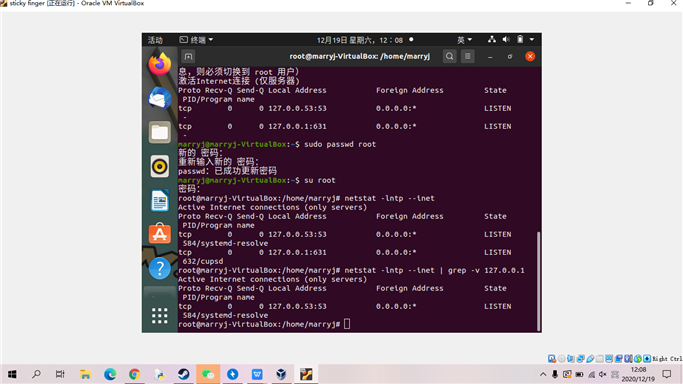Launch Thunderbird mail from the dock
Screen dimensions: 683x384
159,98
